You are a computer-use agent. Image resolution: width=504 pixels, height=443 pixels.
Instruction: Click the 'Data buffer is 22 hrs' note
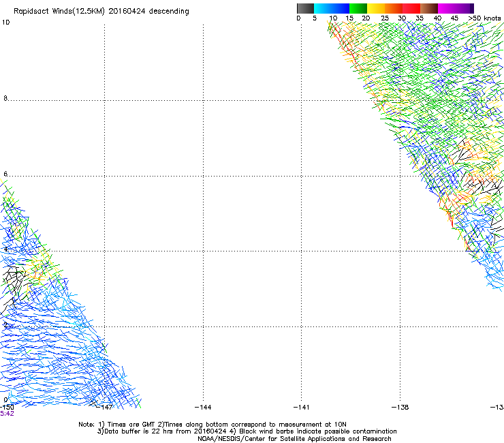pyautogui.click(x=247, y=431)
